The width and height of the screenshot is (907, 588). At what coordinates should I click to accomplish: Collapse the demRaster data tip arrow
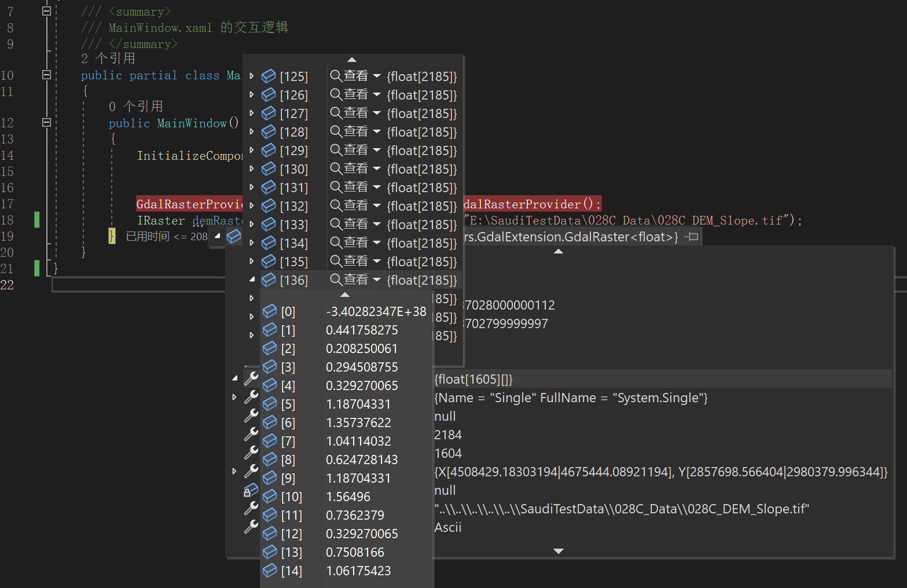(x=218, y=236)
